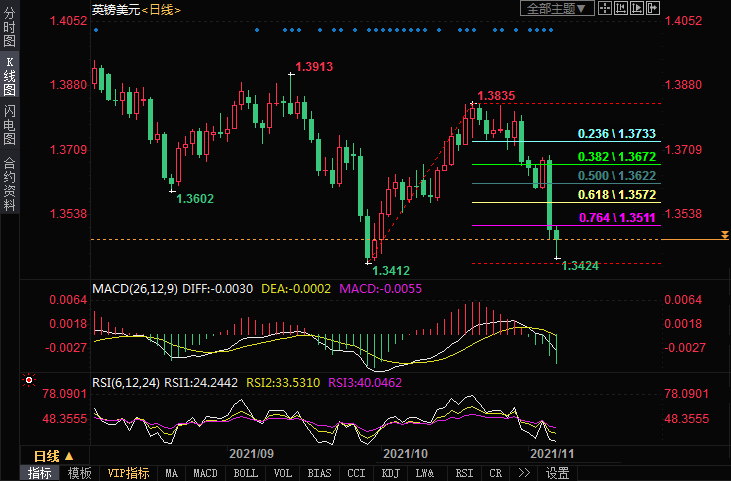Viewport: 731px width, 481px height.
Task: Click the 设置 button in bottom bar
Action: (557, 473)
